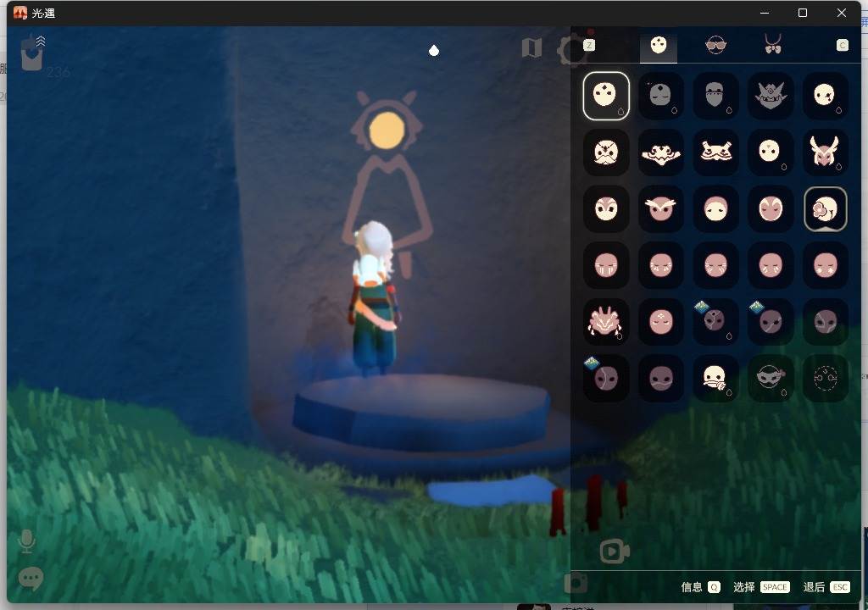Screen dimensions: 868x610
Task: Pick the pink mask with curved whisker lines
Action: point(715,266)
